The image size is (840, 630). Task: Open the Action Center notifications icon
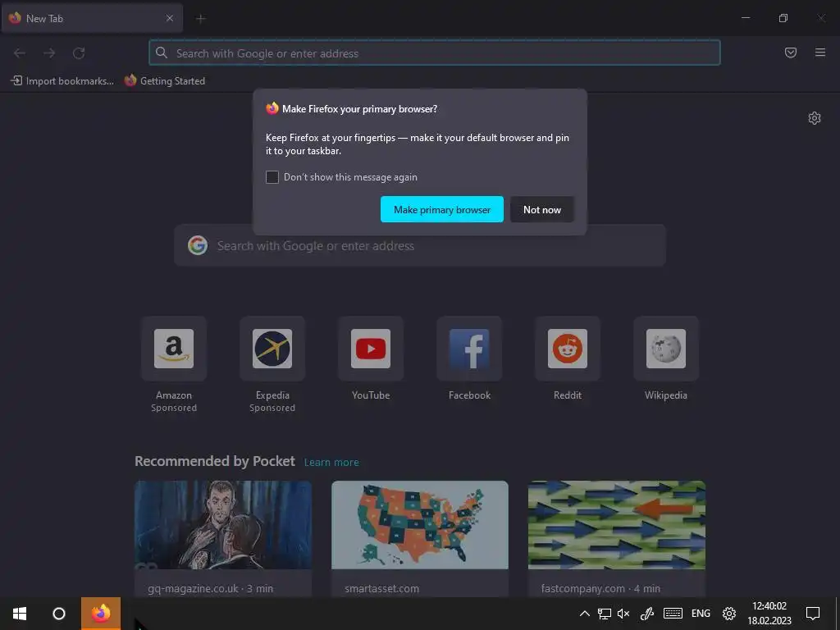click(x=813, y=614)
